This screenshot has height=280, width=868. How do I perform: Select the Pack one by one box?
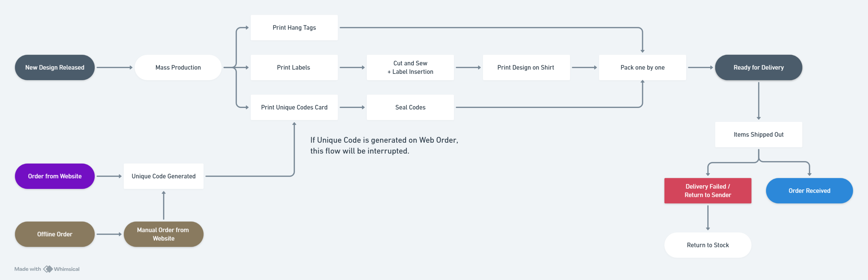(x=642, y=67)
